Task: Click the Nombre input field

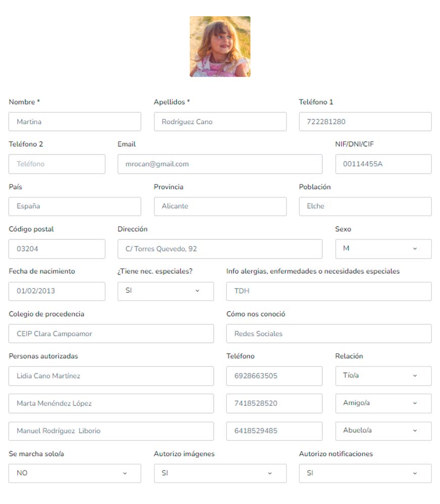Action: (x=75, y=122)
